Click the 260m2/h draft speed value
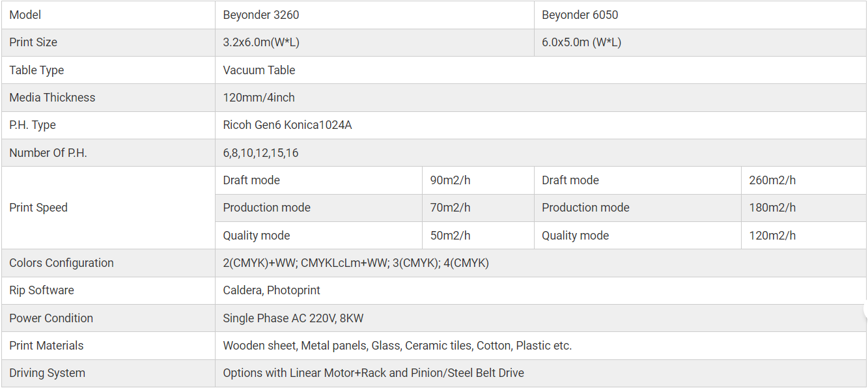This screenshot has width=868, height=388. [x=772, y=180]
